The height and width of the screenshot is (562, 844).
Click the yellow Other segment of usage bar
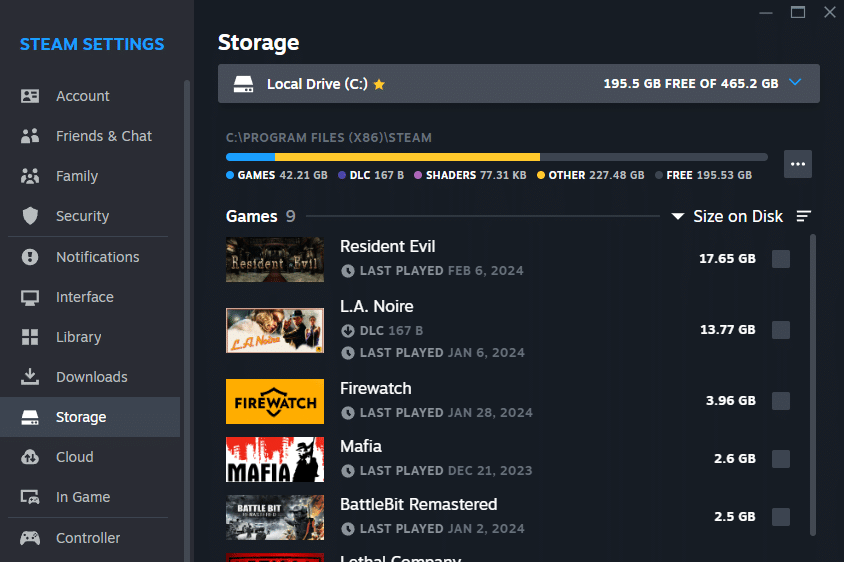click(407, 157)
